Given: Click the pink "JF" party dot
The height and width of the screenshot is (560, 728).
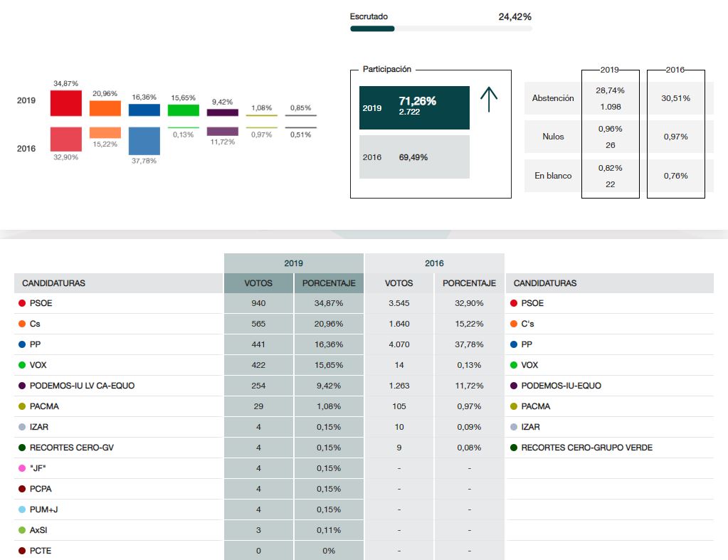Looking at the screenshot, I should (x=22, y=468).
